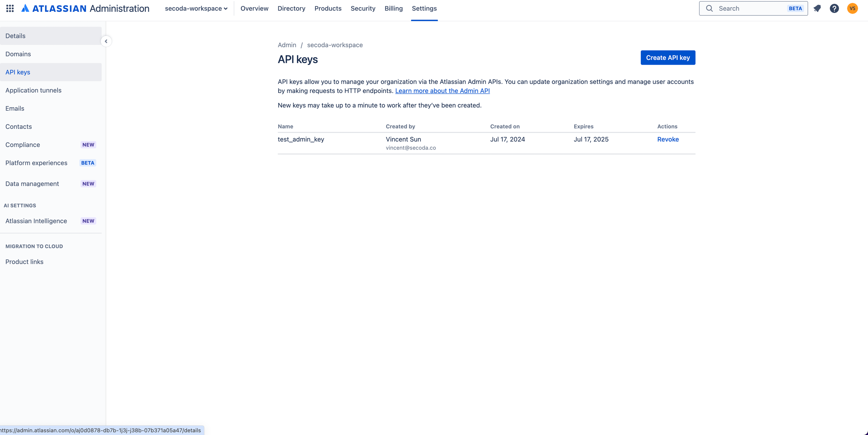Revoke the test_admin_key API key
Viewport: 868px width, 435px height.
668,139
